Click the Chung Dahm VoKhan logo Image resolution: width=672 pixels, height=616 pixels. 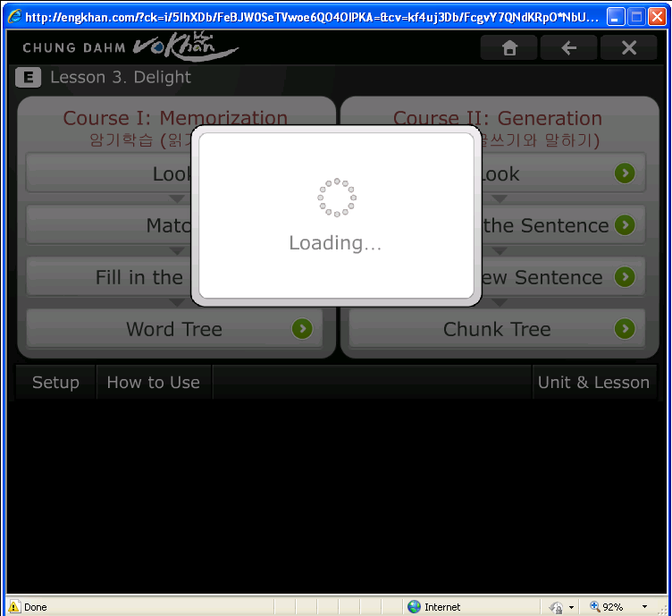pos(130,46)
